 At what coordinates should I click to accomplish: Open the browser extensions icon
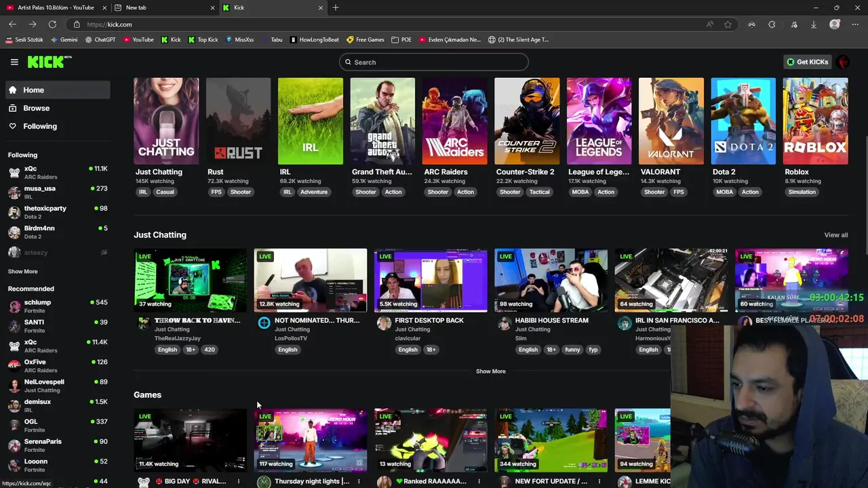coord(772,24)
